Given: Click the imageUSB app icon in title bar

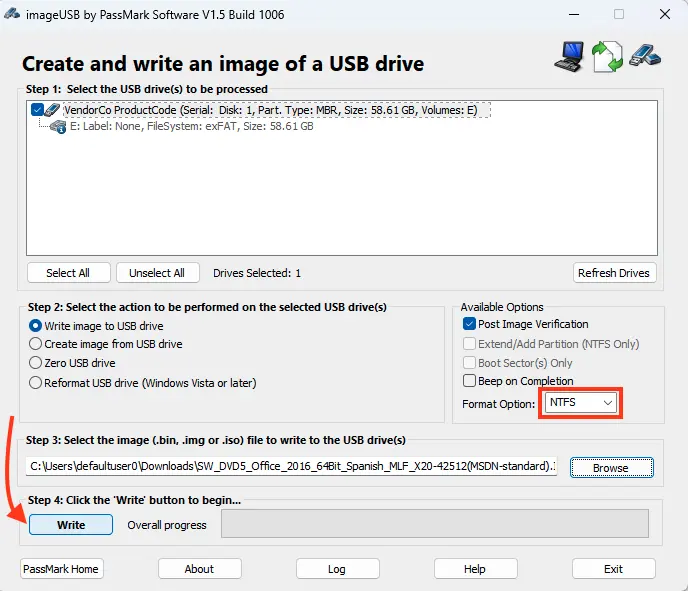Looking at the screenshot, I should coord(12,14).
